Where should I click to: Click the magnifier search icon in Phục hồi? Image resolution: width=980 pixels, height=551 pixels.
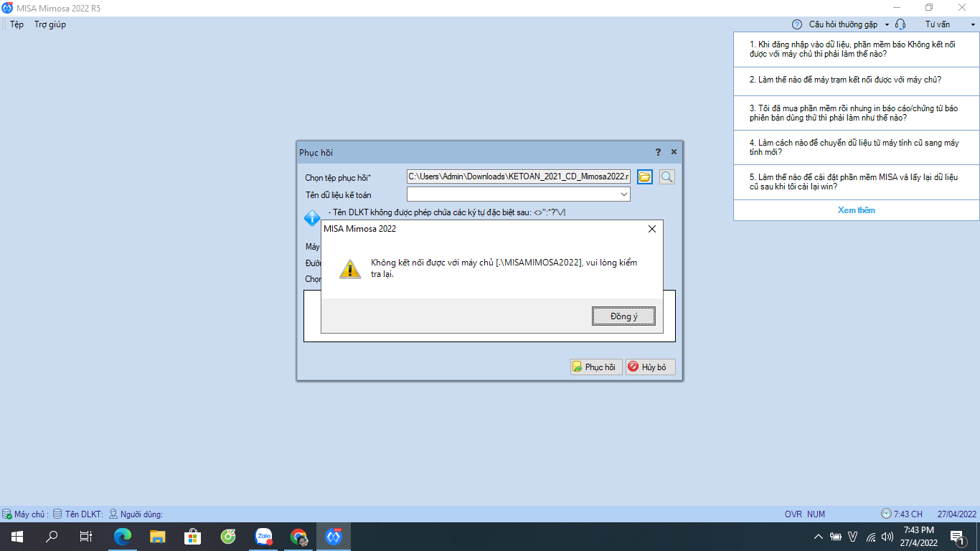[667, 176]
